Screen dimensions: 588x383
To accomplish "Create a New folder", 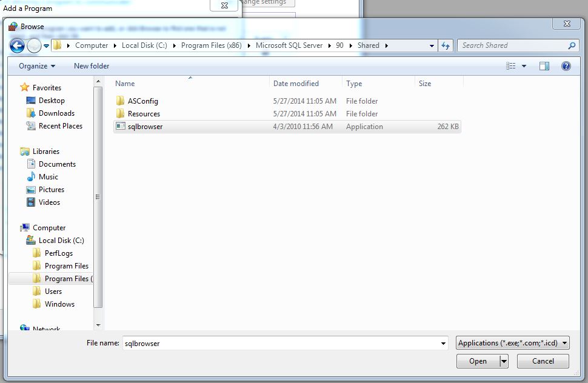I will click(92, 66).
